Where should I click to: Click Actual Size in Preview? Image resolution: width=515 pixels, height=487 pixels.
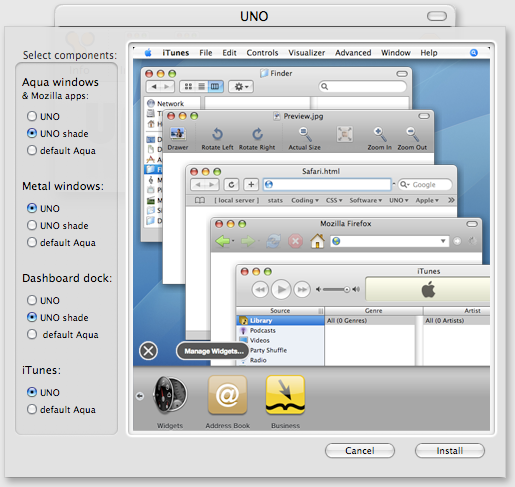(x=304, y=138)
